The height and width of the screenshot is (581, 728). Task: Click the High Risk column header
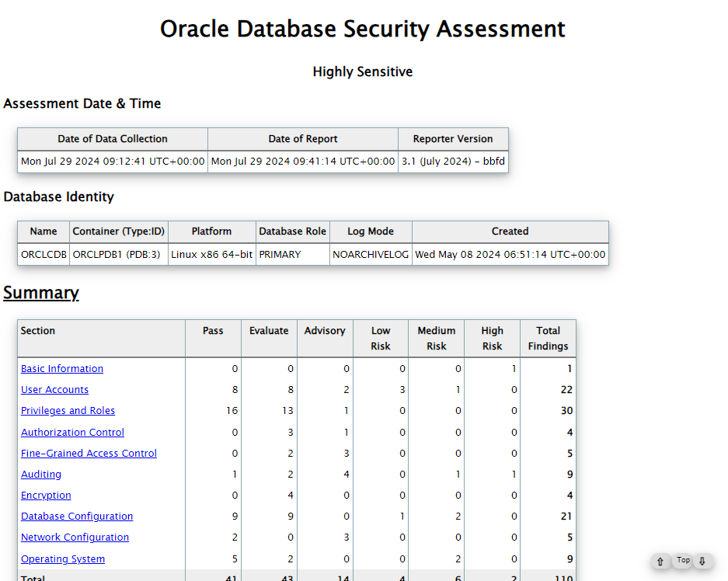[x=492, y=338]
